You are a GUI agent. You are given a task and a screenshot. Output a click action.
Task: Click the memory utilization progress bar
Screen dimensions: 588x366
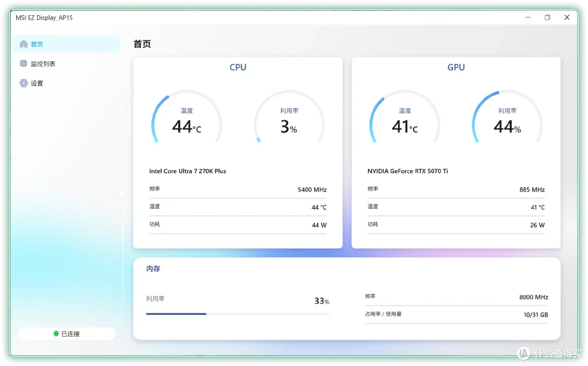point(238,314)
